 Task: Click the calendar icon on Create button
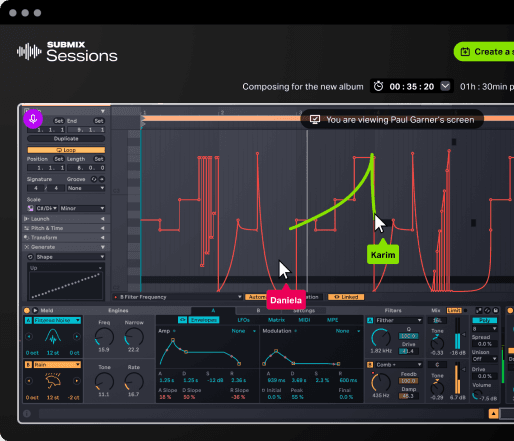[x=465, y=52]
